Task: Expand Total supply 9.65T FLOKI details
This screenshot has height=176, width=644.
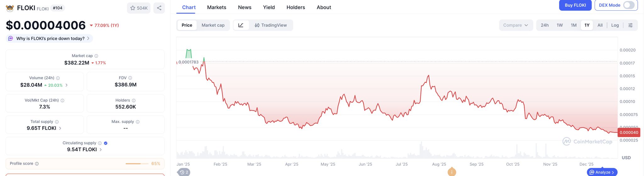Action: point(60,128)
